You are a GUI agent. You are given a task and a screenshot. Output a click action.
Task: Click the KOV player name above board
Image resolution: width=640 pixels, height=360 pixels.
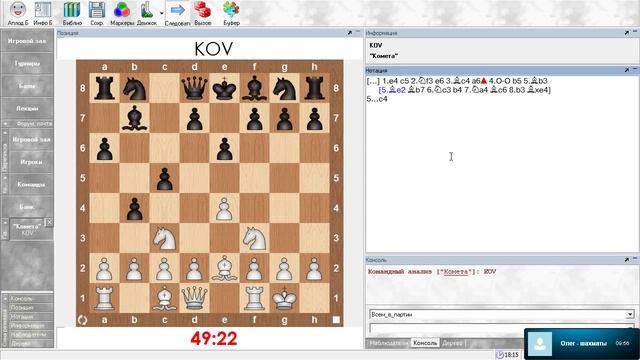(x=213, y=49)
